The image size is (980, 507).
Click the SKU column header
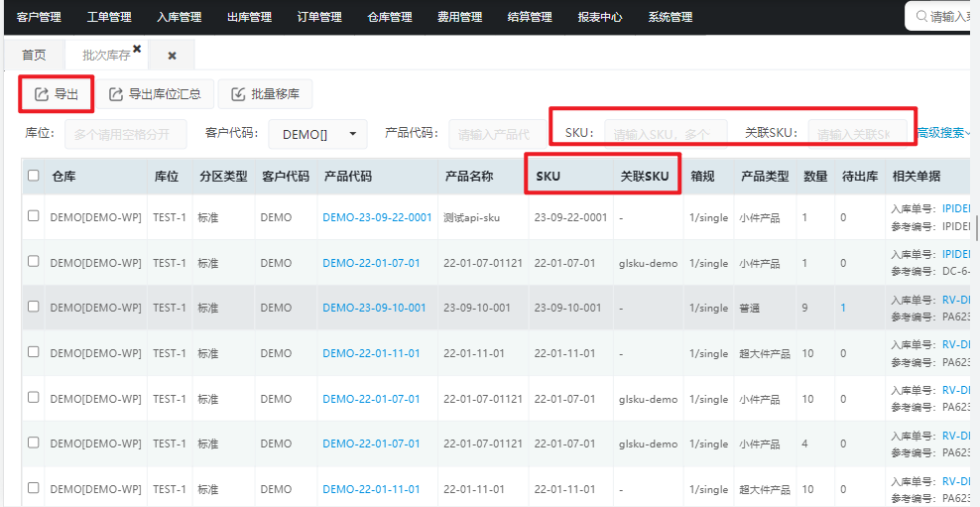[x=549, y=177]
